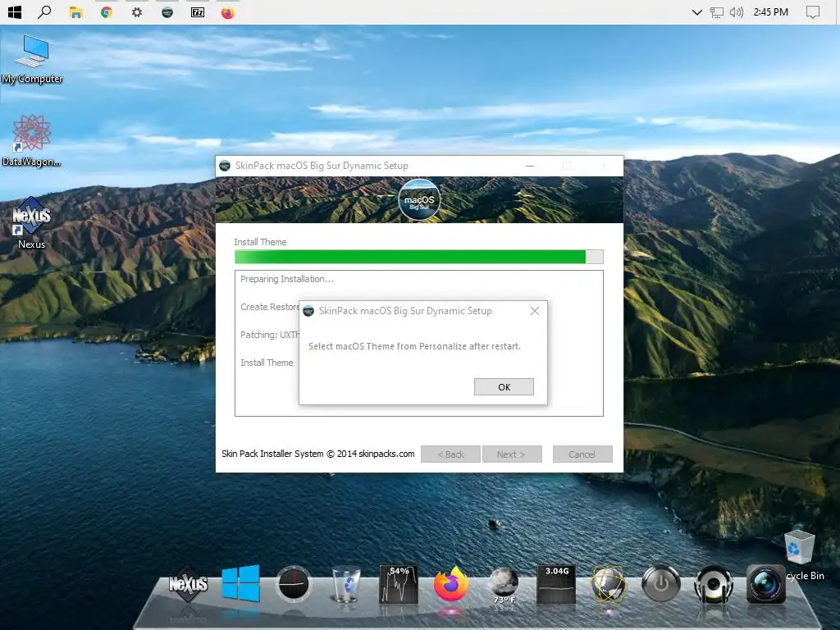Open the clock widget in the dock
Image resolution: width=840 pixels, height=630 pixels.
coord(293,583)
